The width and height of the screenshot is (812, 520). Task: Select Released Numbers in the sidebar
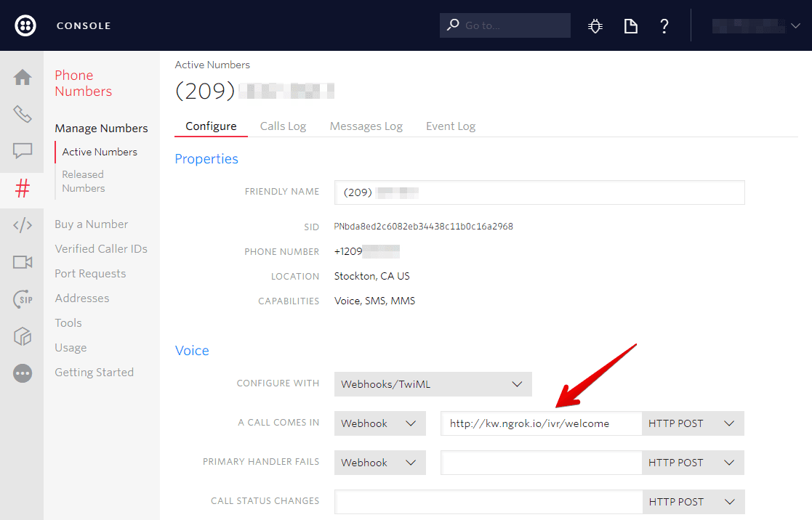(x=82, y=181)
